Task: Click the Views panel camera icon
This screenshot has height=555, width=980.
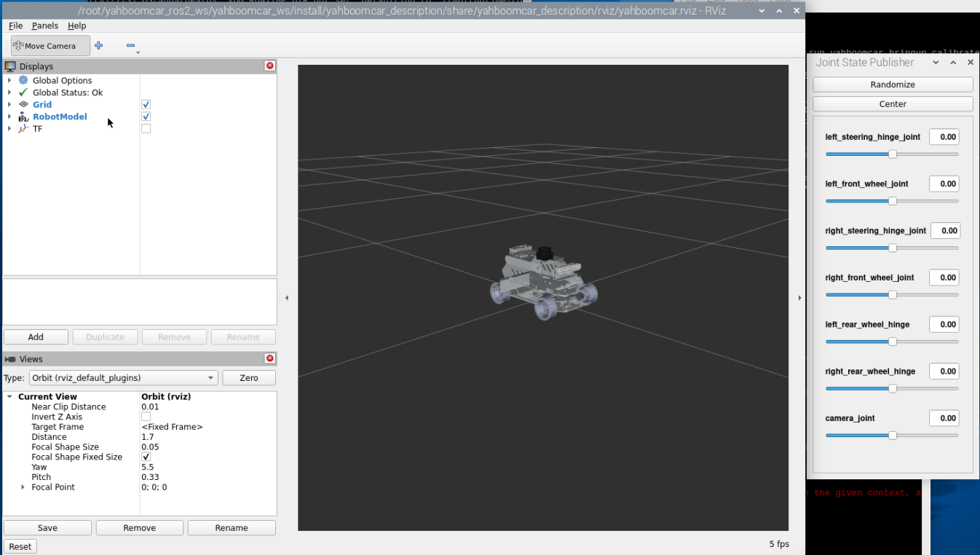Action: click(x=10, y=359)
